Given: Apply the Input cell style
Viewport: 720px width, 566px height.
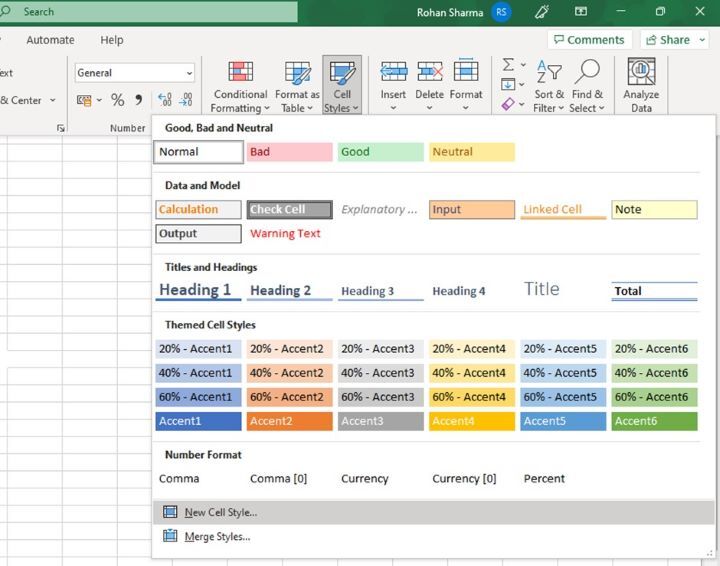Looking at the screenshot, I should click(472, 209).
